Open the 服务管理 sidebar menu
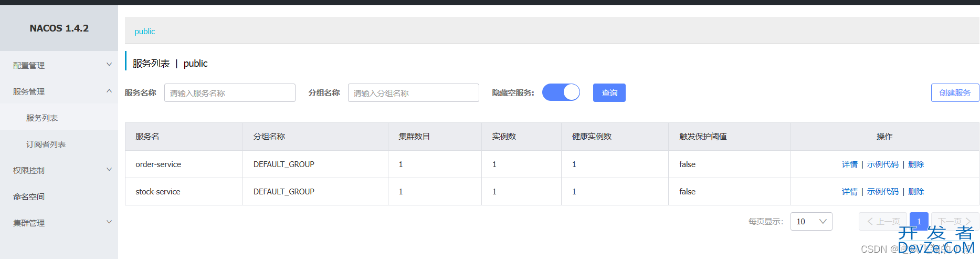Screen dimensions: 980x259 pyautogui.click(x=59, y=91)
